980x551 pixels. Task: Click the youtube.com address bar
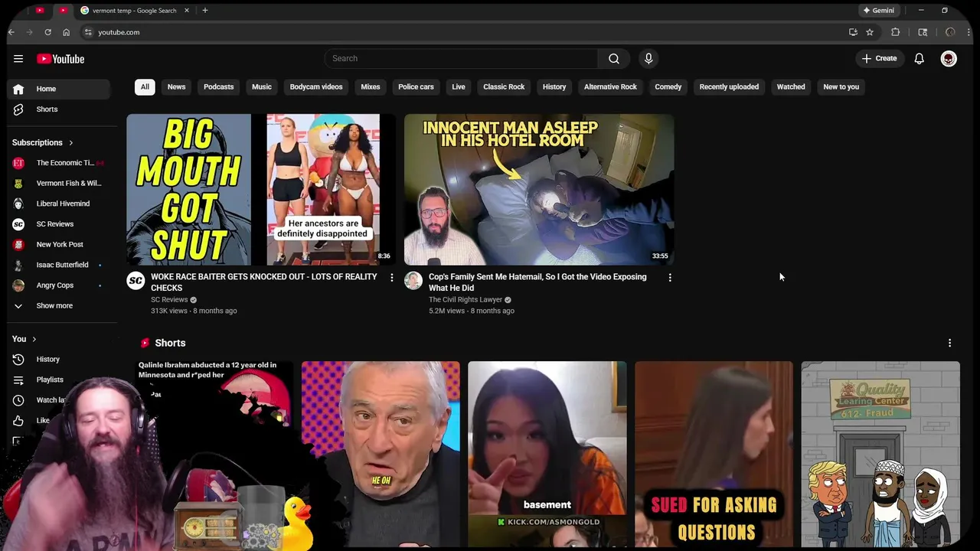(459, 32)
